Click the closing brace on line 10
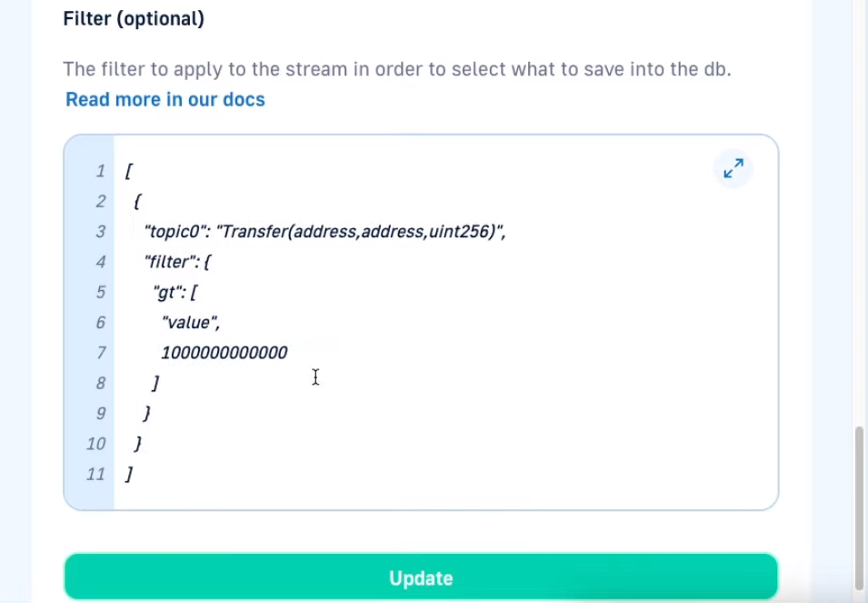Viewport: 868px width, 603px height. [x=138, y=444]
